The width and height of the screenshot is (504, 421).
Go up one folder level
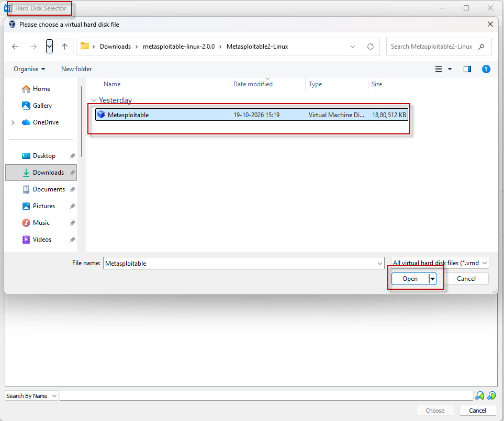(x=64, y=47)
